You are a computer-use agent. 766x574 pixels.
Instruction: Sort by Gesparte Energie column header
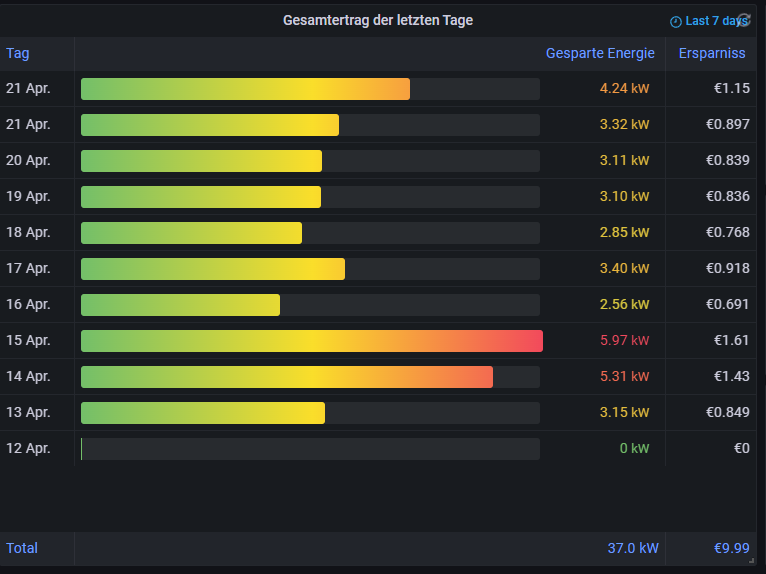click(600, 53)
